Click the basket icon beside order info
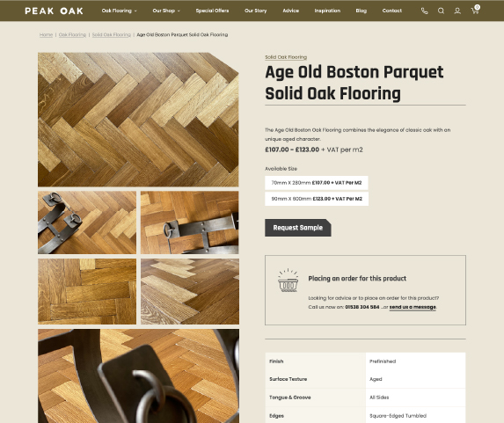Image resolution: width=504 pixels, height=423 pixels. [x=288, y=281]
